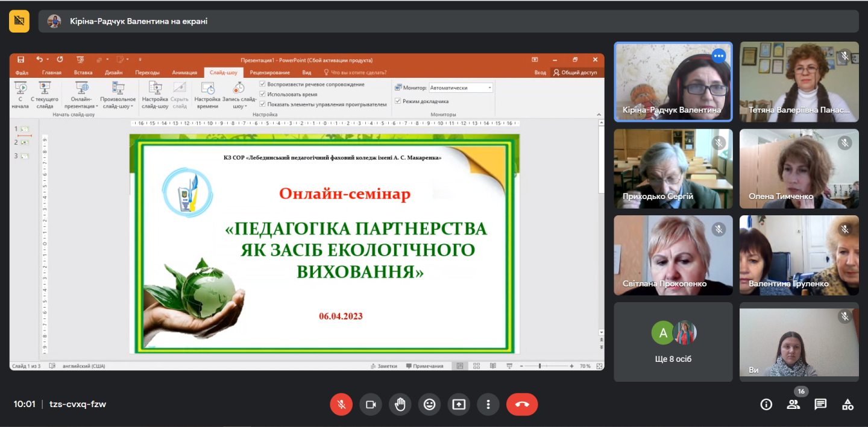Turn on the camera button
The height and width of the screenshot is (427, 868).
point(371,404)
